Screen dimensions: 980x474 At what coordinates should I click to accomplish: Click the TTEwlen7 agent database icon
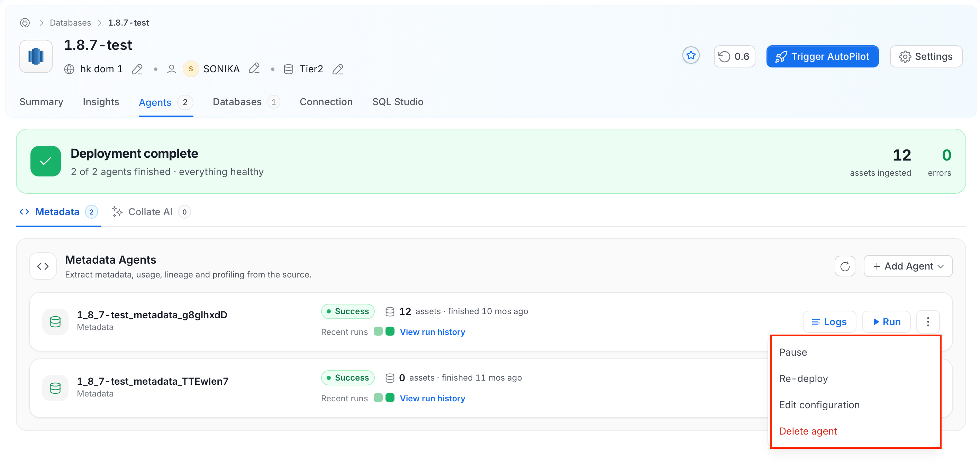(56, 389)
